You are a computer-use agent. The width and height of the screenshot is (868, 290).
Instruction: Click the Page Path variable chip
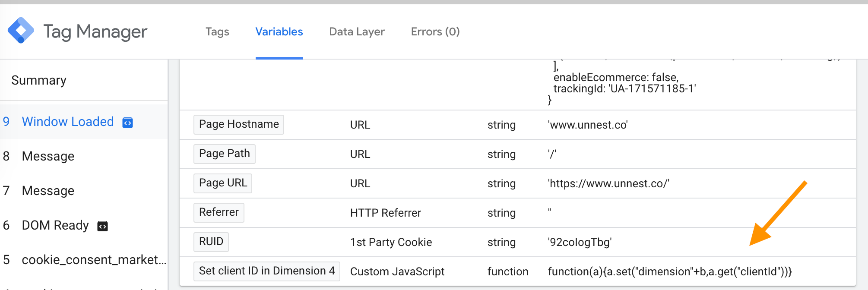pyautogui.click(x=225, y=154)
